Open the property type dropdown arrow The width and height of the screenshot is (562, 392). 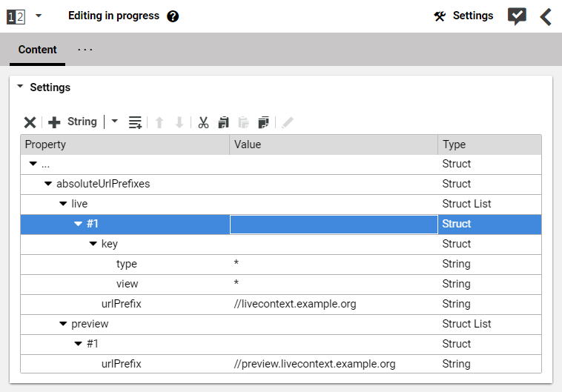coord(114,121)
